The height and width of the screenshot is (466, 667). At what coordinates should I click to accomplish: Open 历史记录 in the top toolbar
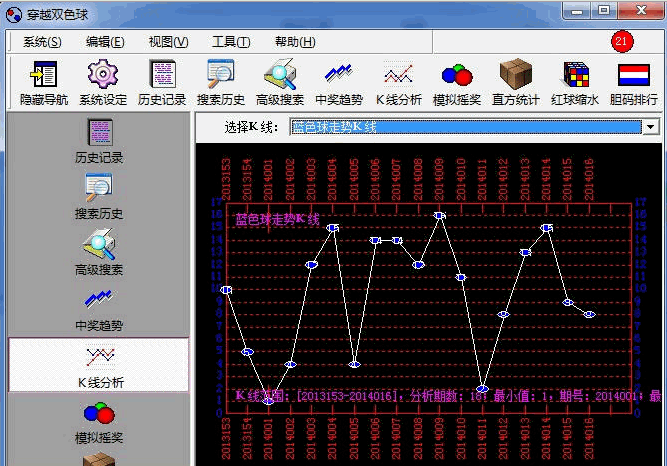162,83
